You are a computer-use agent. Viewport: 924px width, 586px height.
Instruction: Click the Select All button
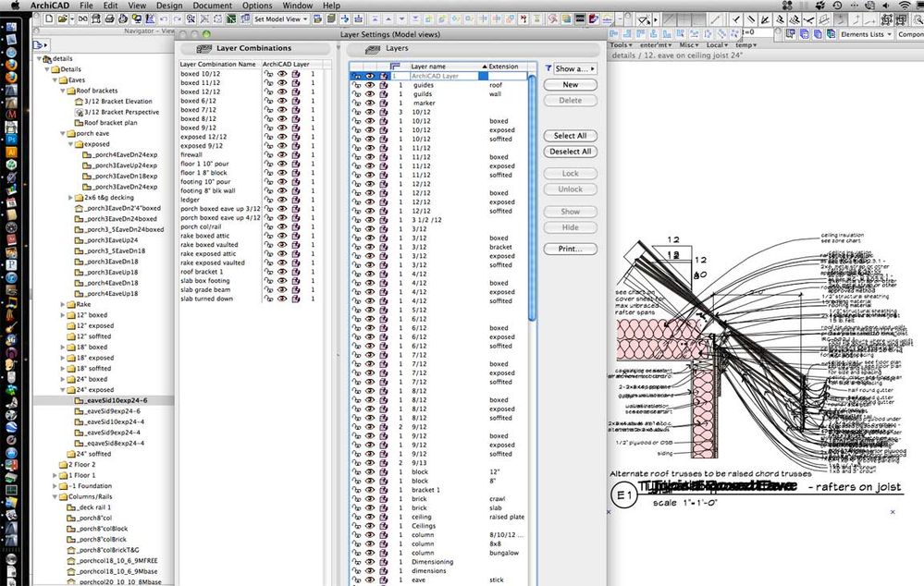click(x=570, y=136)
